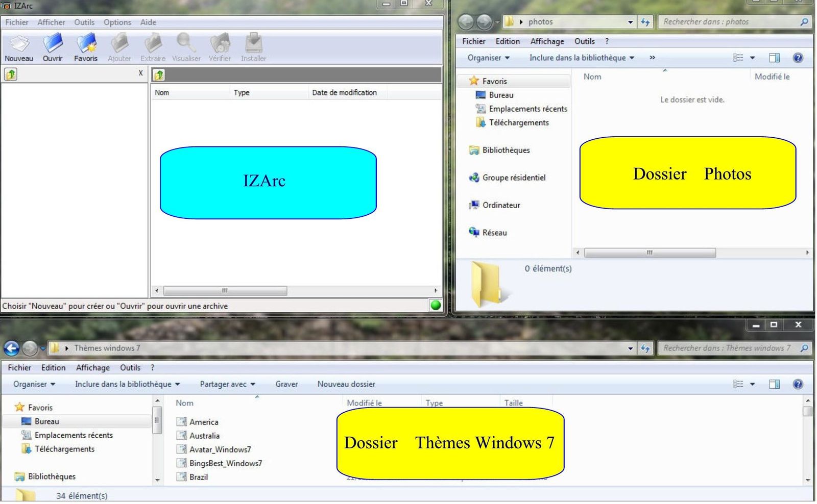Image resolution: width=817 pixels, height=504 pixels.
Task: Click the up-folder icon in IZArc left pane
Action: (x=11, y=74)
